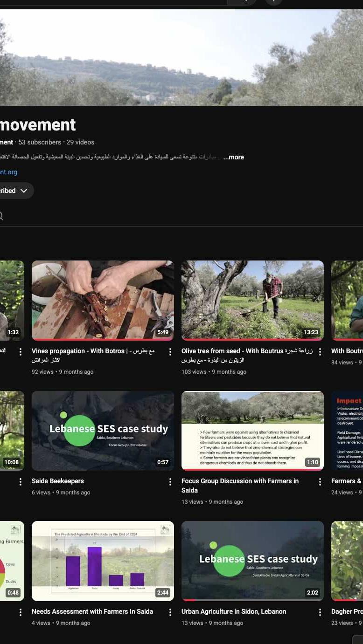Play the Vines propagation video thumbnail

103,300
